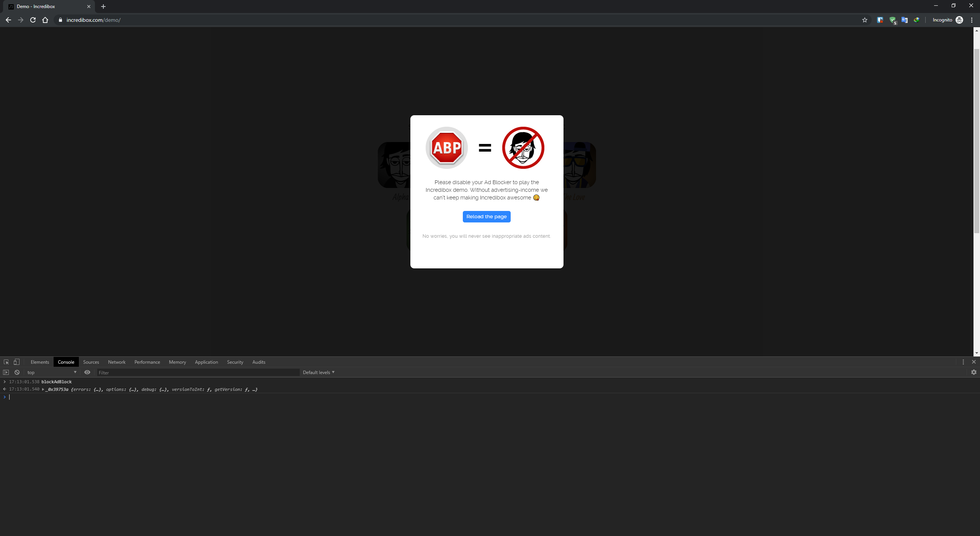Clear the console messages
Viewport: 980px width, 536px height.
click(17, 372)
